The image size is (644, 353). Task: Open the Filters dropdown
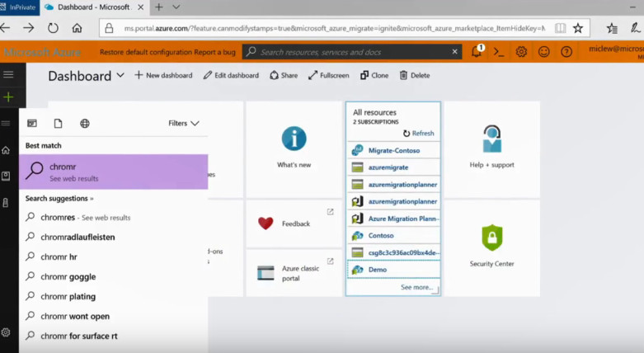184,123
